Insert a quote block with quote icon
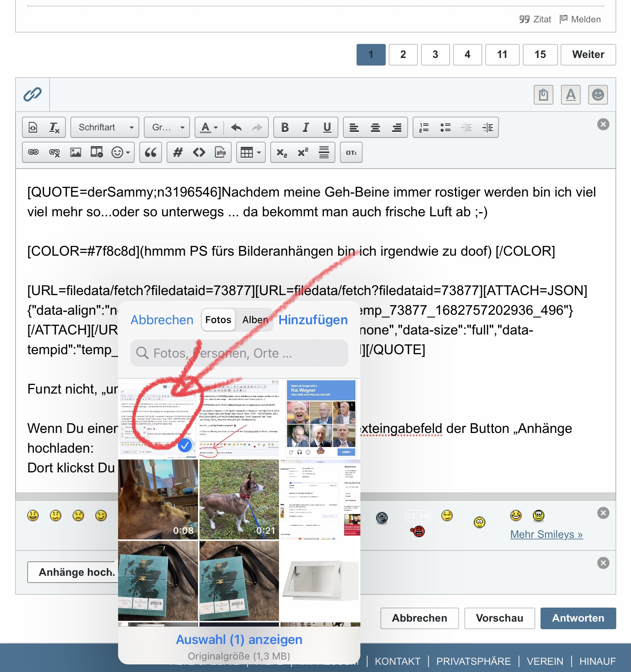This screenshot has width=631, height=672. pyautogui.click(x=151, y=153)
